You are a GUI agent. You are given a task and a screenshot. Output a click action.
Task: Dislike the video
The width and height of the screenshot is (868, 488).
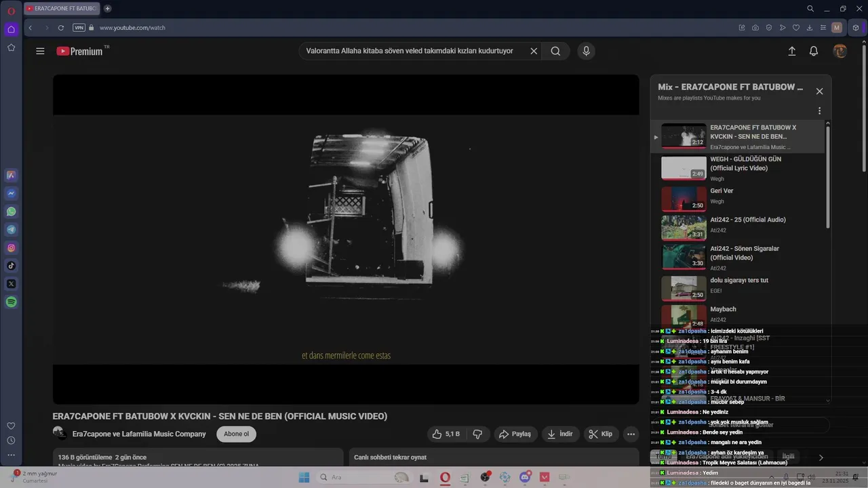(x=477, y=434)
